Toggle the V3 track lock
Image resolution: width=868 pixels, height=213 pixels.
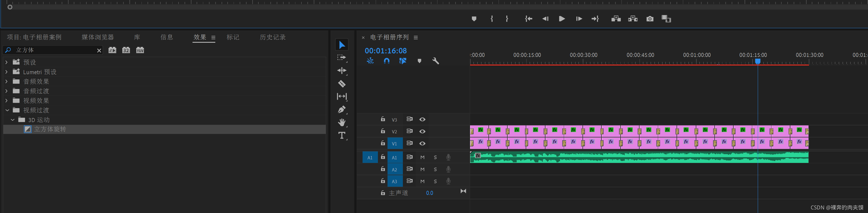383,119
